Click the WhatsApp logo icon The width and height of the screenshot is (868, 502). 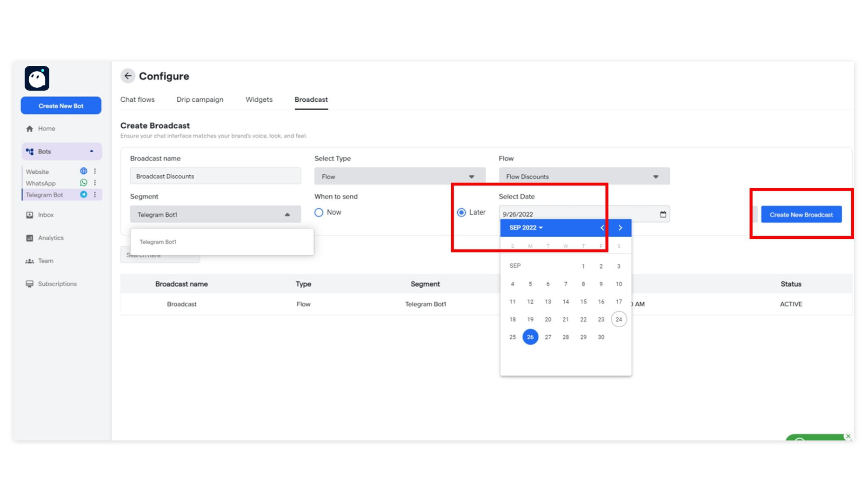pos(84,183)
